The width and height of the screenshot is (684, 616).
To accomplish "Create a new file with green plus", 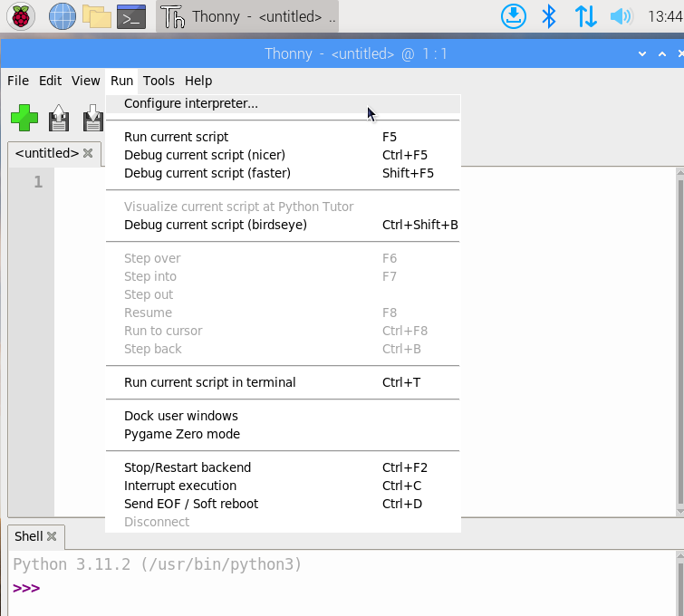I will tap(24, 118).
